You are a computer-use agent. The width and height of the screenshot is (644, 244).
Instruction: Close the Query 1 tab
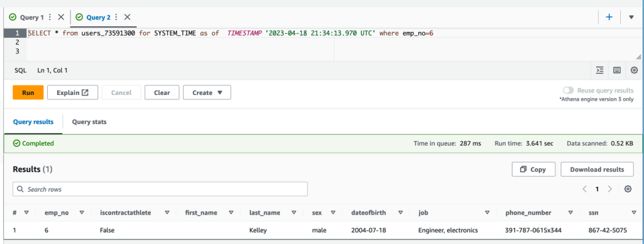click(61, 17)
